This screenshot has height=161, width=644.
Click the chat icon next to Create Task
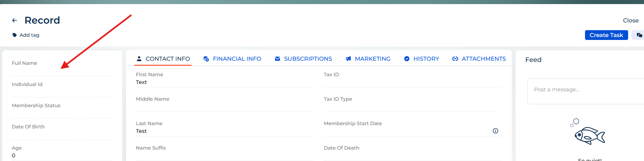pos(639,35)
